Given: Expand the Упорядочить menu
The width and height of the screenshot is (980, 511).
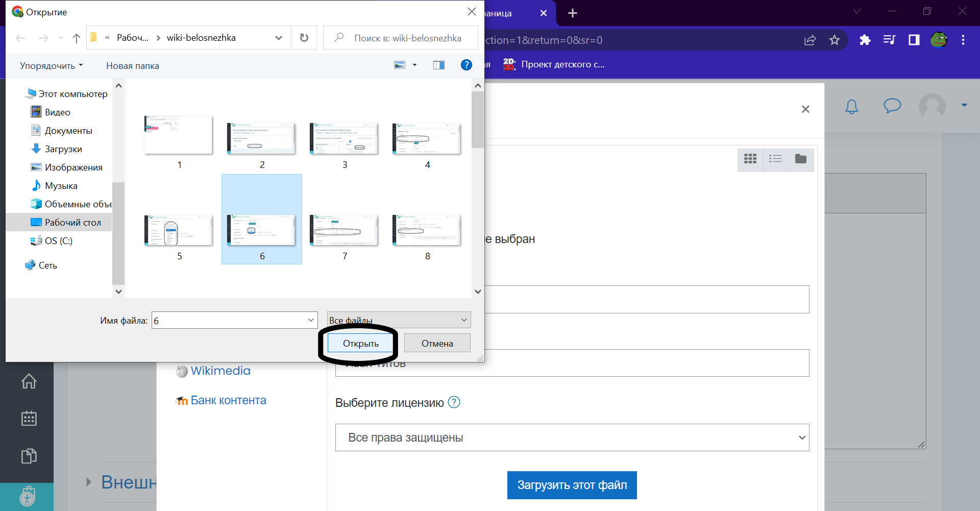Looking at the screenshot, I should pos(51,66).
